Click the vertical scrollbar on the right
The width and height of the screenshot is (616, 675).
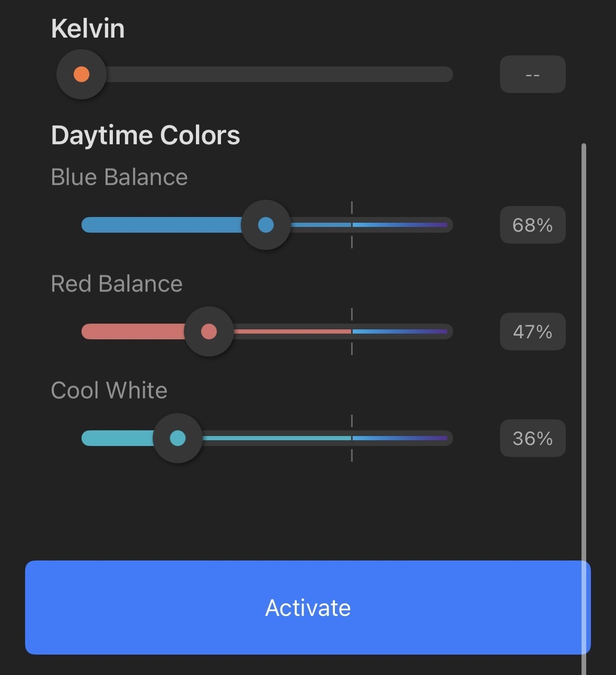click(584, 409)
